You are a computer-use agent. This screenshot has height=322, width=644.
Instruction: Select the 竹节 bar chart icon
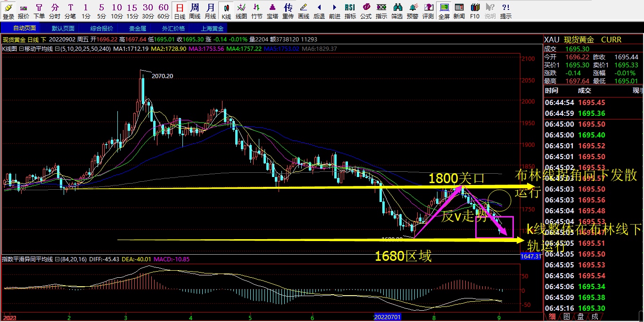257,10
